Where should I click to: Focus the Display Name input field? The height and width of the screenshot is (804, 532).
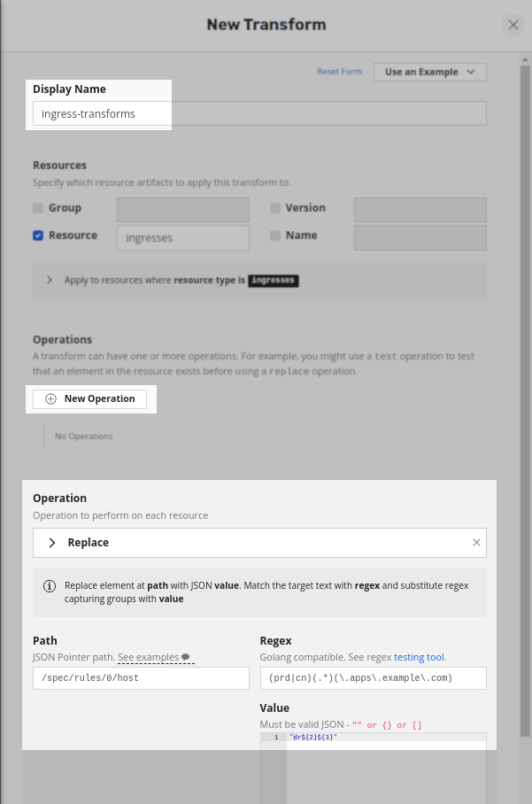(x=259, y=113)
